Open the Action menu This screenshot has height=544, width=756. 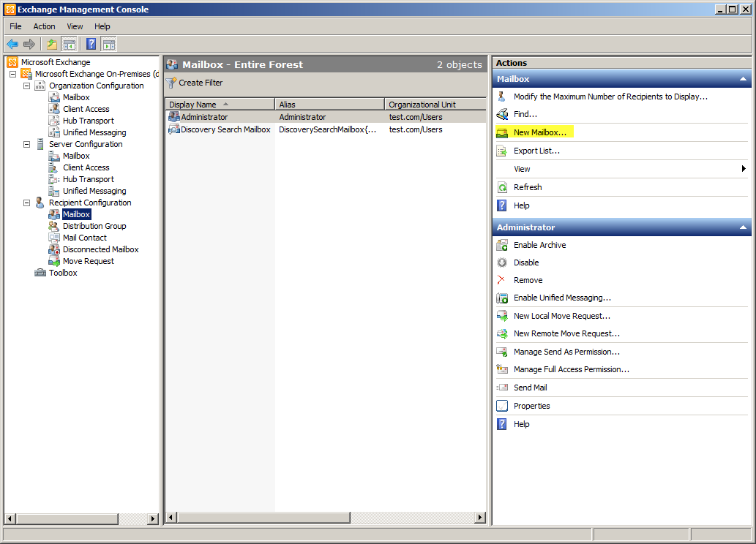tap(44, 26)
